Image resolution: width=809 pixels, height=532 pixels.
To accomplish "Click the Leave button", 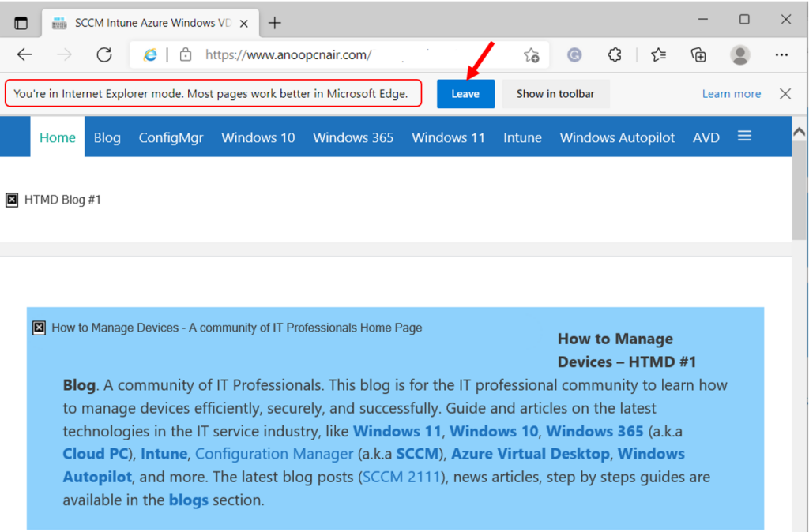I will tap(465, 94).
